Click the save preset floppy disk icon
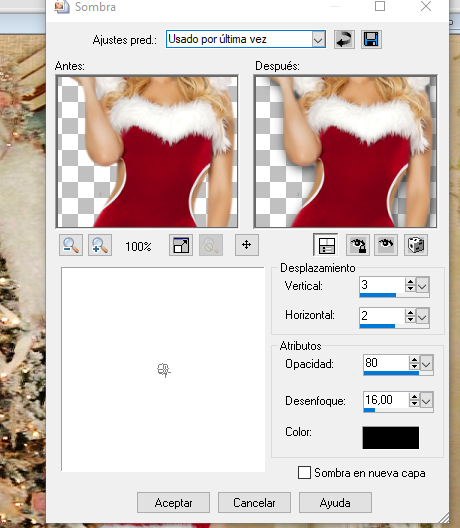 click(x=371, y=39)
